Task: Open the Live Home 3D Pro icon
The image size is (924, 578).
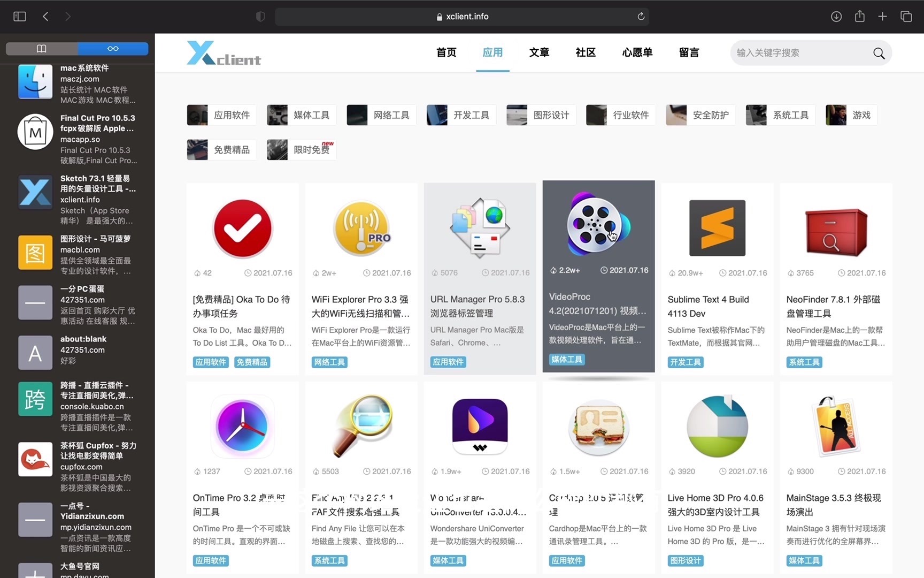Action: click(717, 427)
